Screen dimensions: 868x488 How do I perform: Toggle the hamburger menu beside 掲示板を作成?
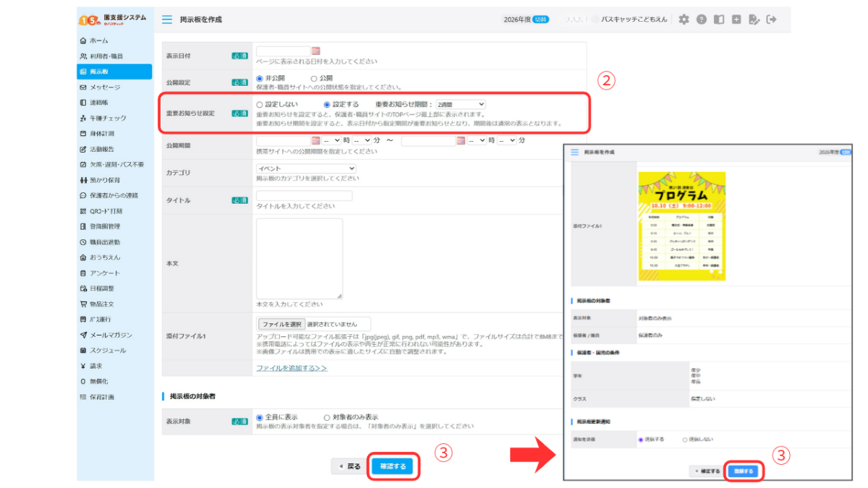(x=167, y=20)
